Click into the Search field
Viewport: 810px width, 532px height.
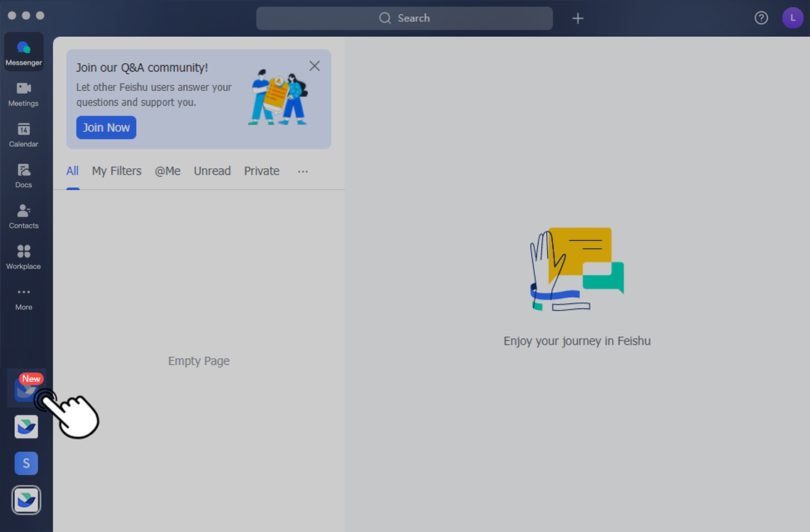(404, 18)
